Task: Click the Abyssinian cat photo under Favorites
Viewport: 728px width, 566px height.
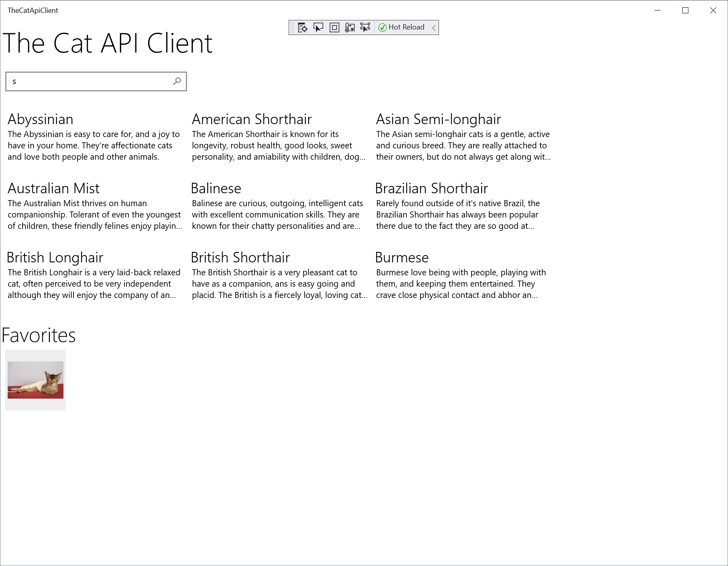Action: pos(36,380)
